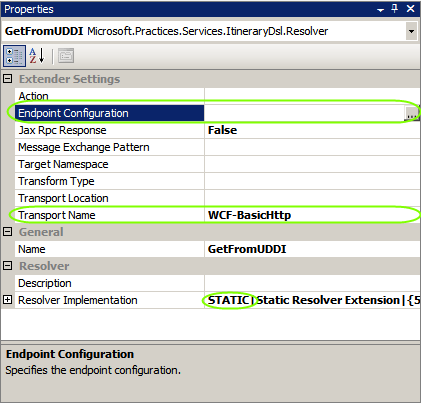
Task: Click the Target Namespace value field
Action: 312,164
